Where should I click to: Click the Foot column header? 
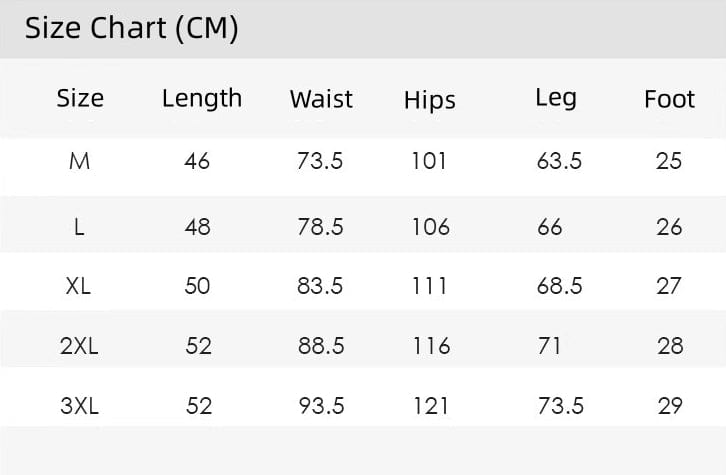tap(670, 99)
